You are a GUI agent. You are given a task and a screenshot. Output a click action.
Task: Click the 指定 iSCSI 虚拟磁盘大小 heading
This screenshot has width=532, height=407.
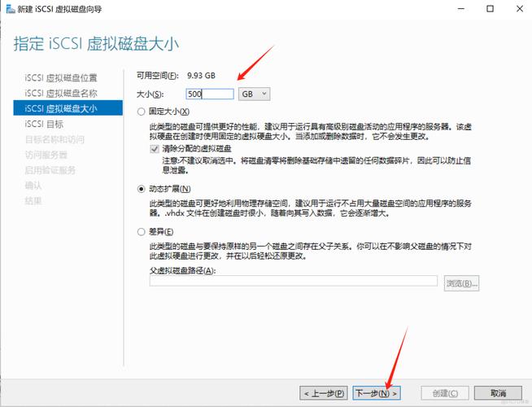point(96,44)
